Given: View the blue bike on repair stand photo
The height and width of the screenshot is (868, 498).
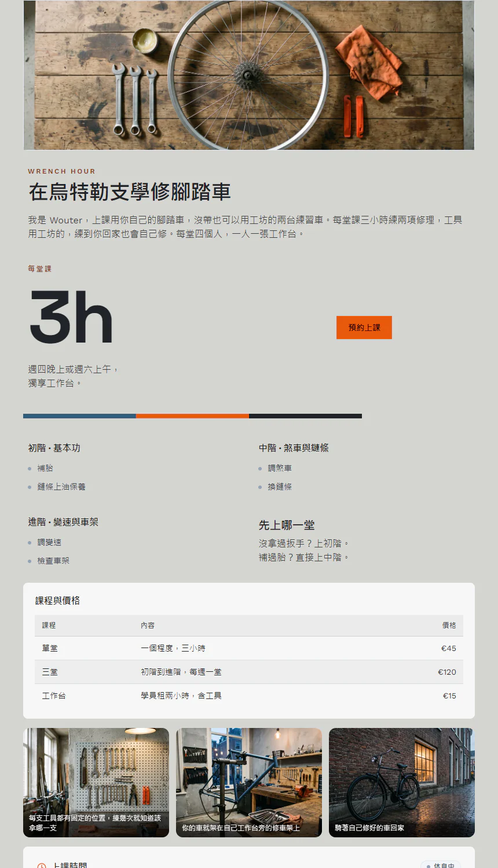Looking at the screenshot, I should [x=249, y=782].
